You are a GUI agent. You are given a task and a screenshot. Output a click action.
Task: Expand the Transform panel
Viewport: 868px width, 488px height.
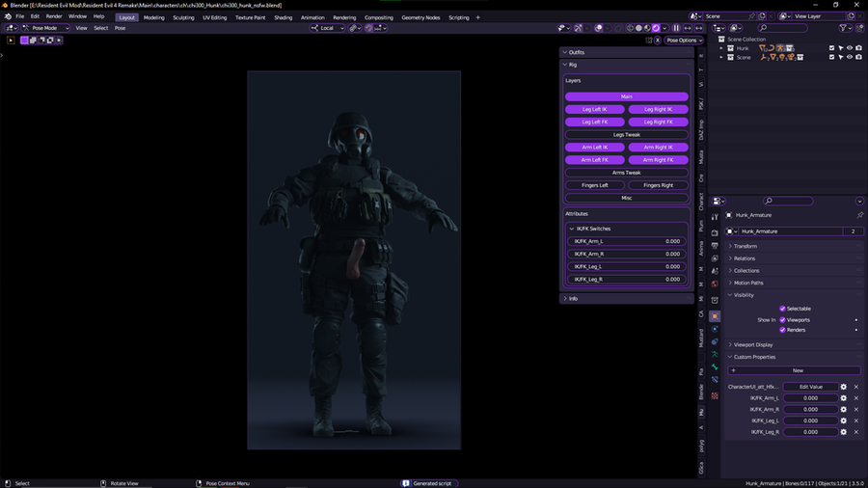[x=795, y=246]
